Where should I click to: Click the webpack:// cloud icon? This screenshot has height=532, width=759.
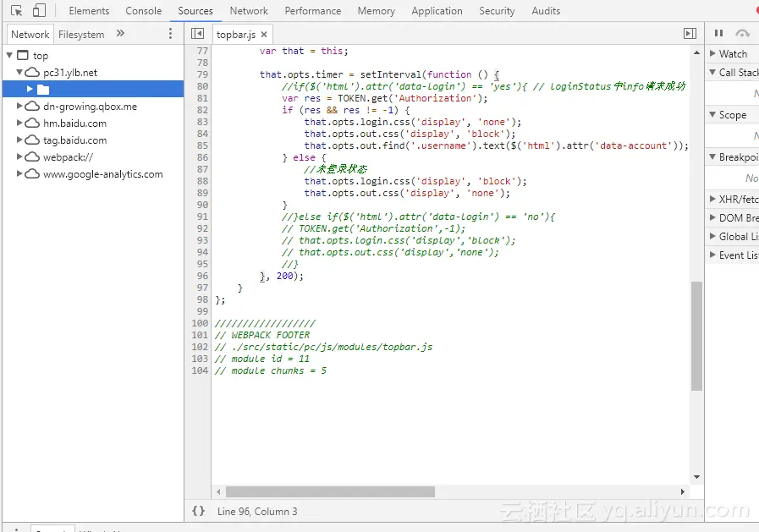click(32, 157)
